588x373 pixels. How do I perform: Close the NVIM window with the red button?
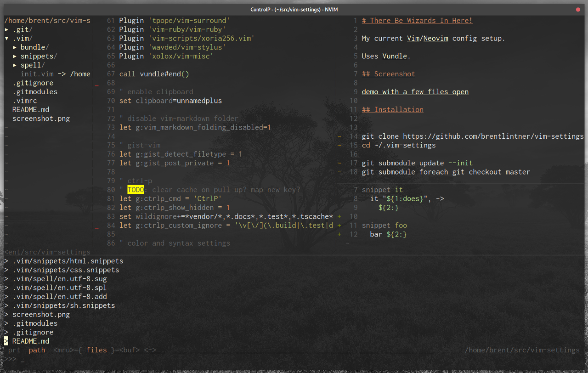(x=578, y=10)
